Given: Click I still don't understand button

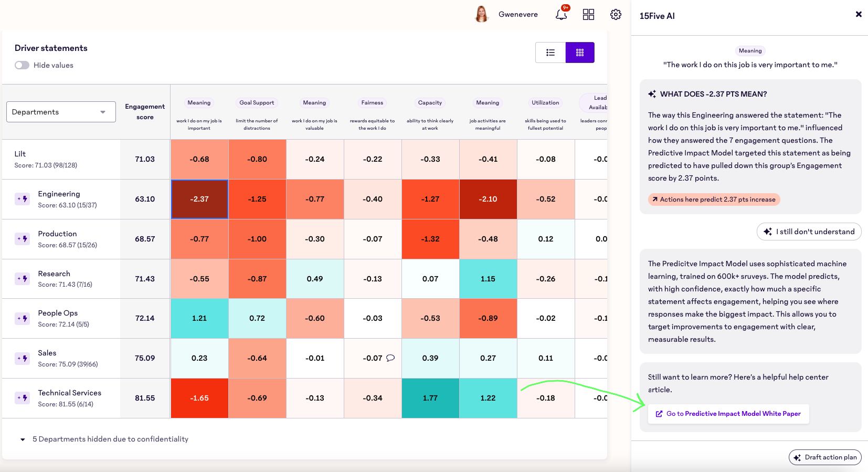Looking at the screenshot, I should tap(809, 232).
